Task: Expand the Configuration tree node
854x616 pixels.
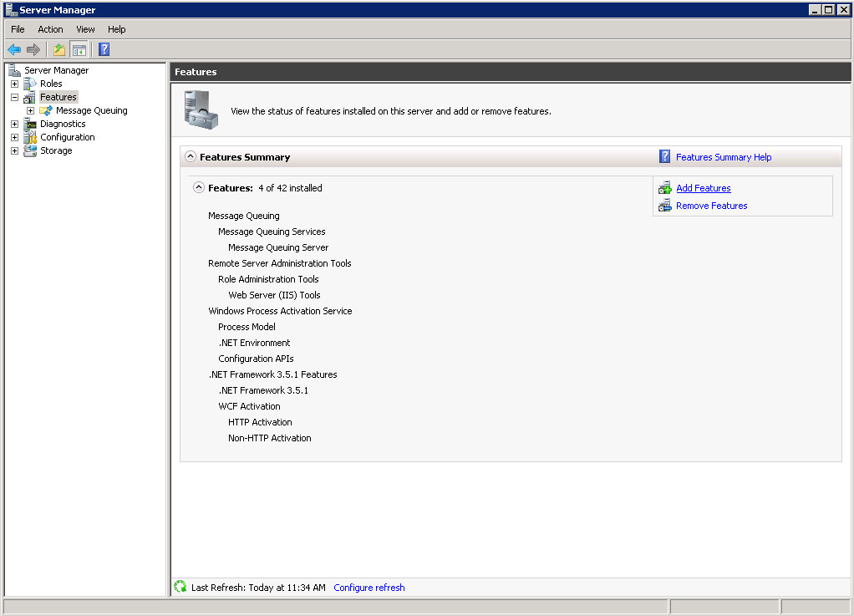Action: pos(15,137)
